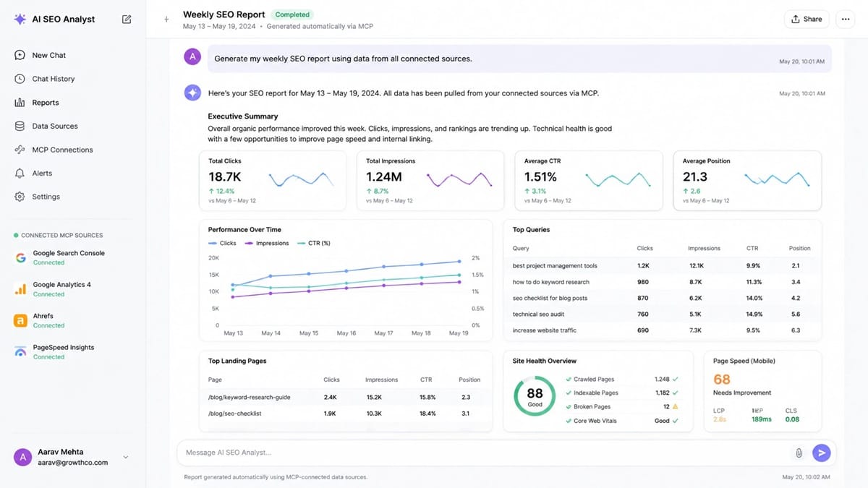Click the Share button
Viewport: 868px width, 488px height.
[x=807, y=19]
